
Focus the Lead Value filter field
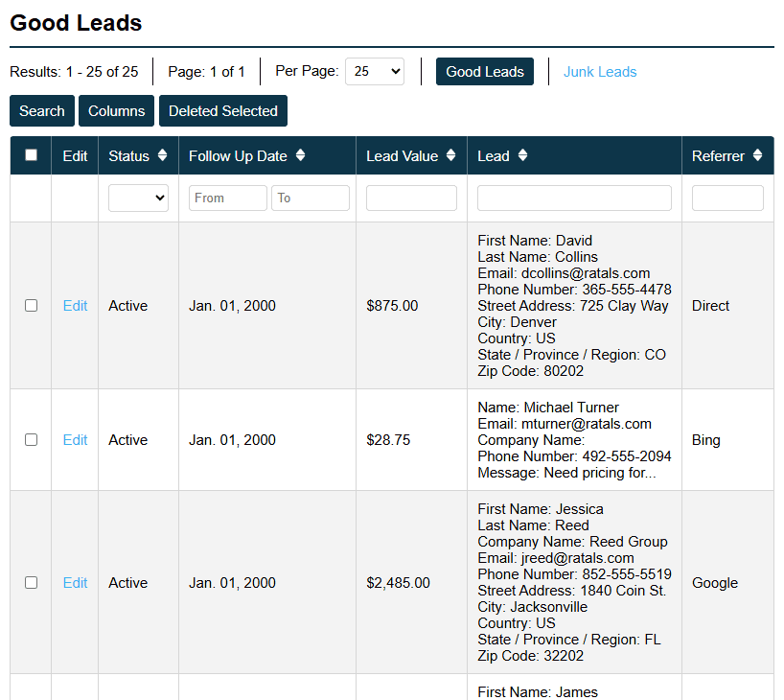(411, 198)
